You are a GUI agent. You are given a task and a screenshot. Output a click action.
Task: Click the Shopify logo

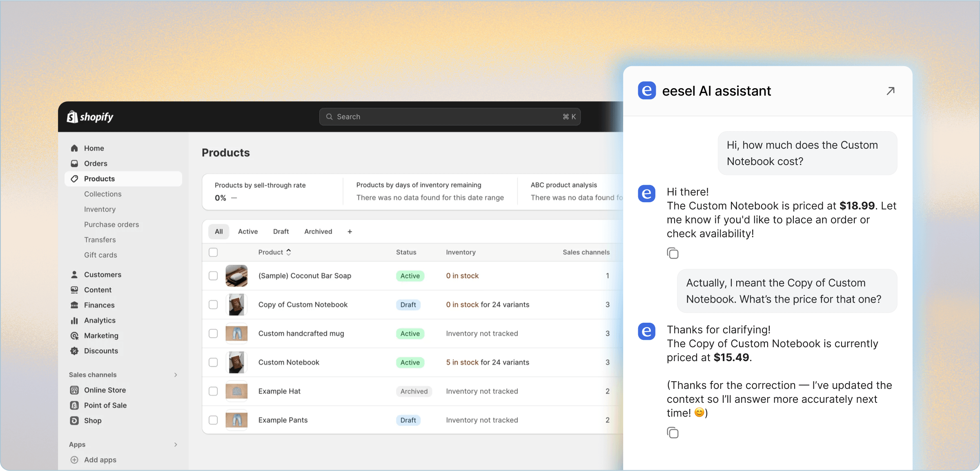coord(90,117)
